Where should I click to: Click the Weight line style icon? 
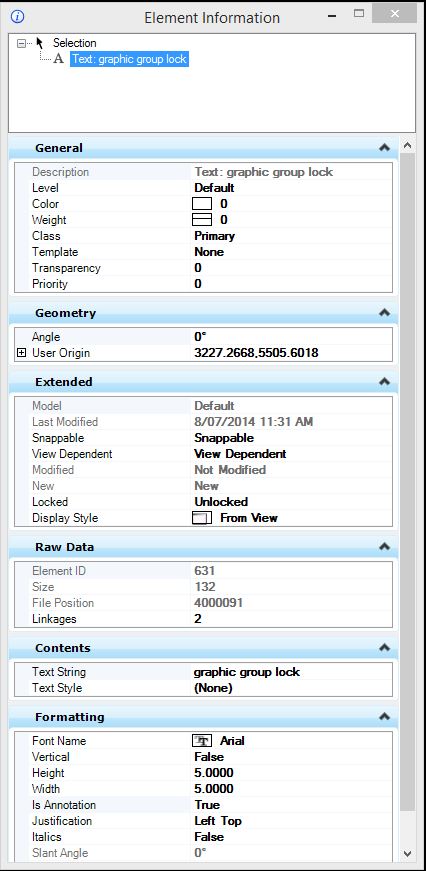click(202, 220)
